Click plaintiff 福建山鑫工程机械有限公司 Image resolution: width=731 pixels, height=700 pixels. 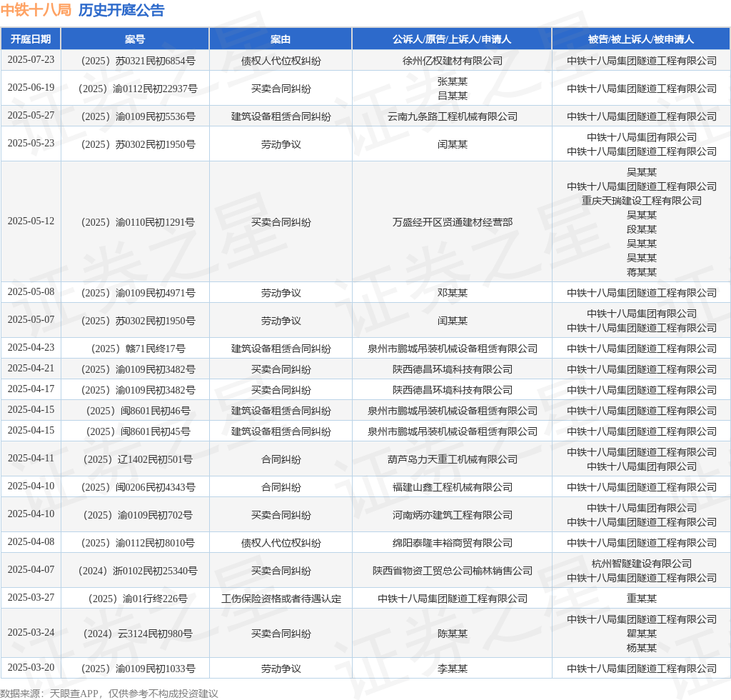coord(452,487)
